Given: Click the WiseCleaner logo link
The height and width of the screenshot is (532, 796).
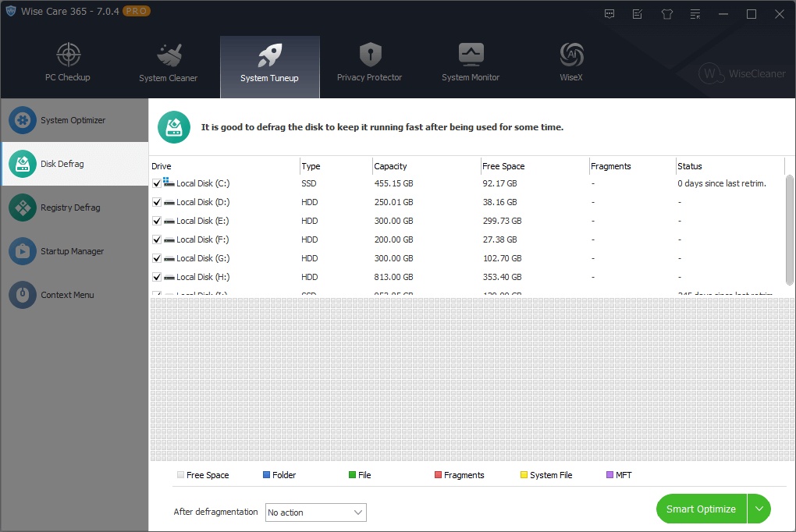Looking at the screenshot, I should point(742,73).
